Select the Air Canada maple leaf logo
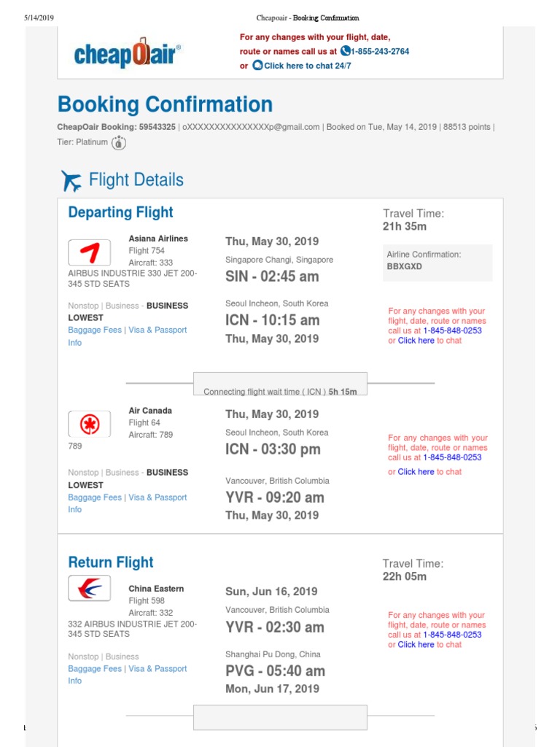 tap(89, 425)
